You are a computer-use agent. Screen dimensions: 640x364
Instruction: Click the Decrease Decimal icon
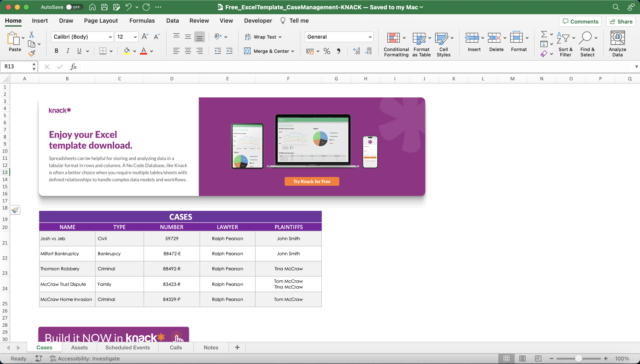click(x=368, y=51)
